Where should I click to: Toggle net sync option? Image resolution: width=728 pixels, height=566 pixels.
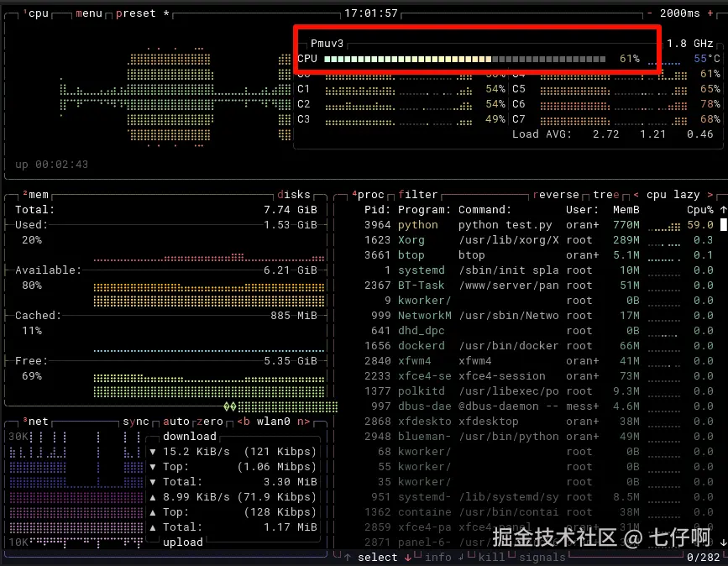(135, 422)
